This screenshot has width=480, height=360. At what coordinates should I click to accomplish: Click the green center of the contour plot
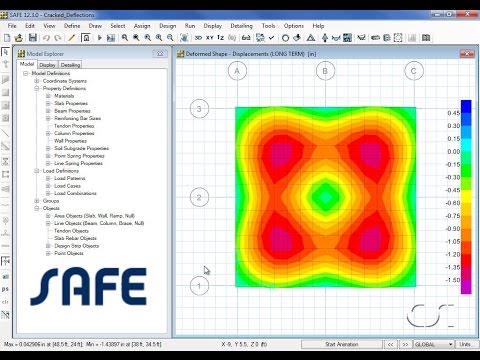click(x=325, y=197)
